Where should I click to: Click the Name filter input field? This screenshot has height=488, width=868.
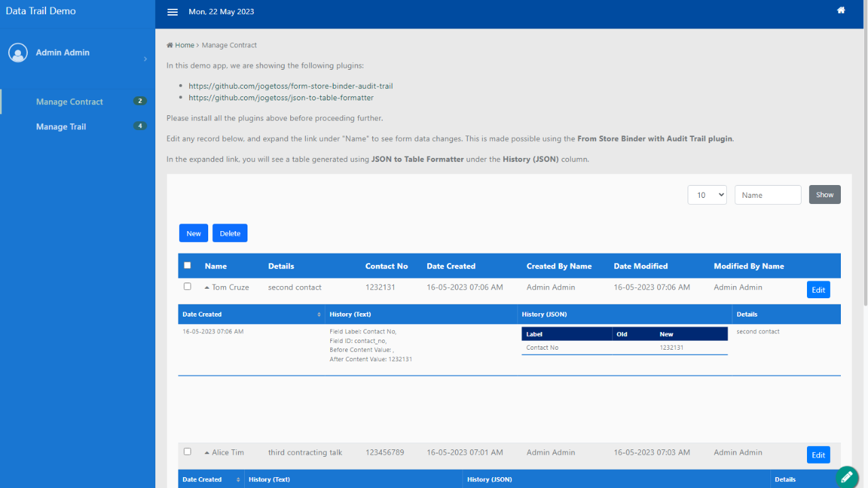coord(768,195)
